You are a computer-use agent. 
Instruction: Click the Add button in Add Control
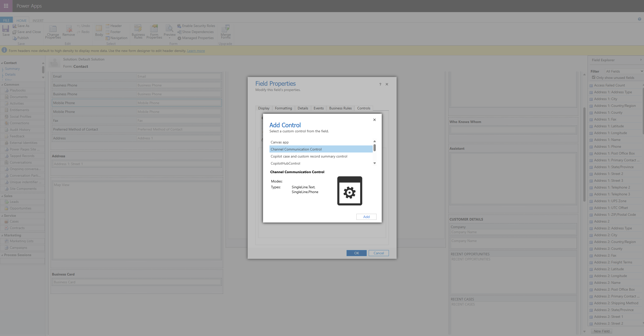click(366, 217)
